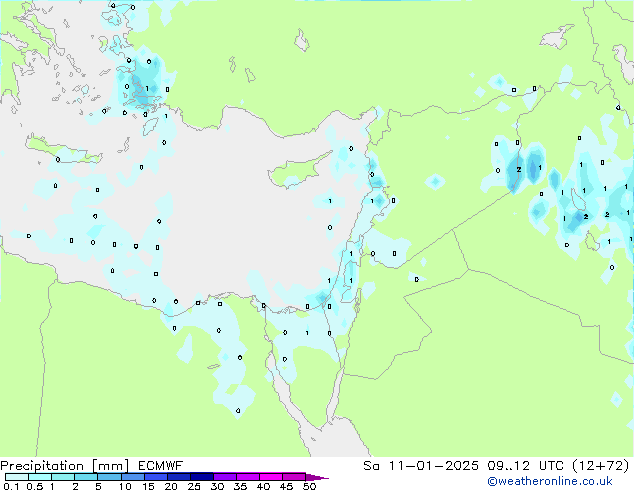The width and height of the screenshot is (634, 490).
Task: Select the 5–10 mm legend color
Action: coord(109,477)
